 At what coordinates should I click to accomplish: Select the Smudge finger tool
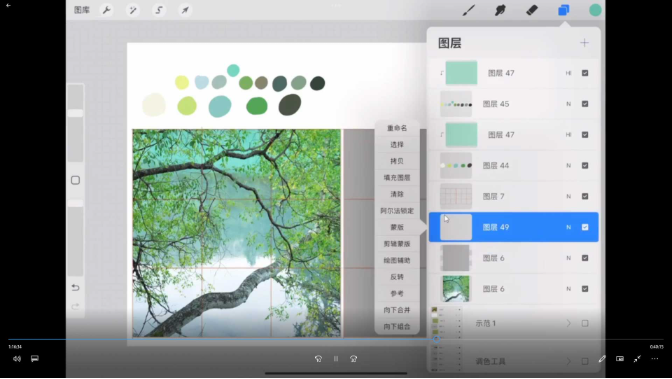pyautogui.click(x=500, y=10)
